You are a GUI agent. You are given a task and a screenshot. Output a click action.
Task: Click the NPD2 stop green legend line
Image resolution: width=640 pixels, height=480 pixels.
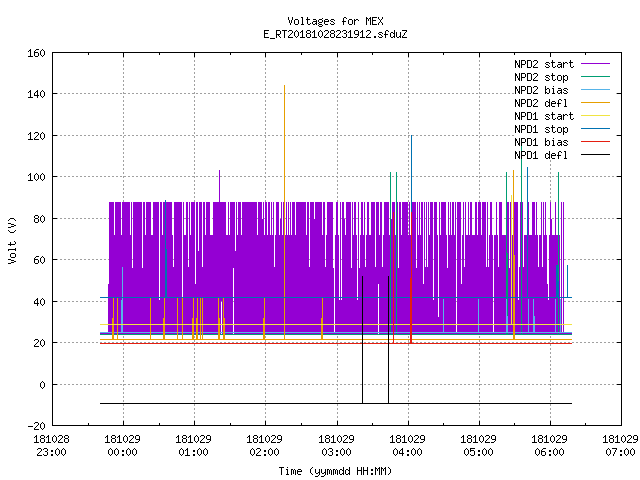[595, 77]
